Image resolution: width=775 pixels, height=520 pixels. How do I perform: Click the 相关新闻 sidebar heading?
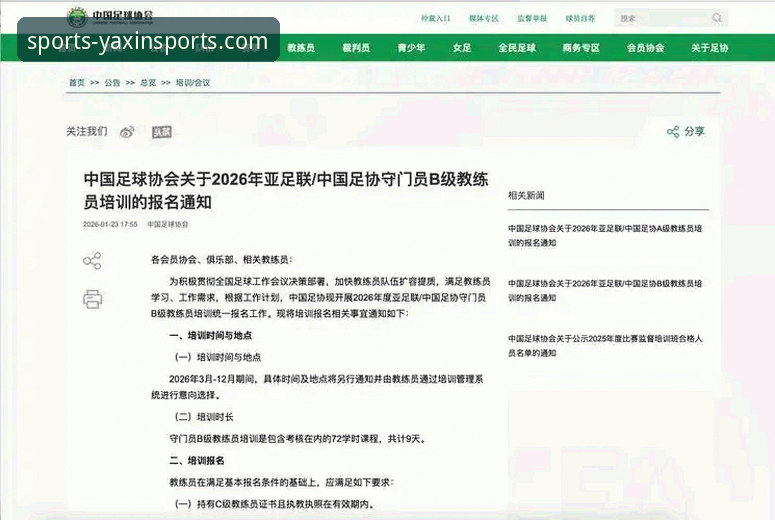(x=526, y=195)
